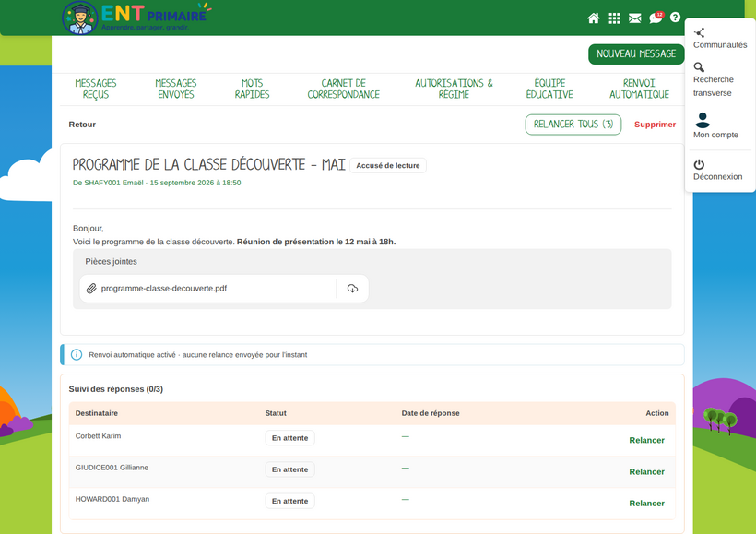Click the Action column header
The width and height of the screenshot is (756, 534).
[657, 413]
